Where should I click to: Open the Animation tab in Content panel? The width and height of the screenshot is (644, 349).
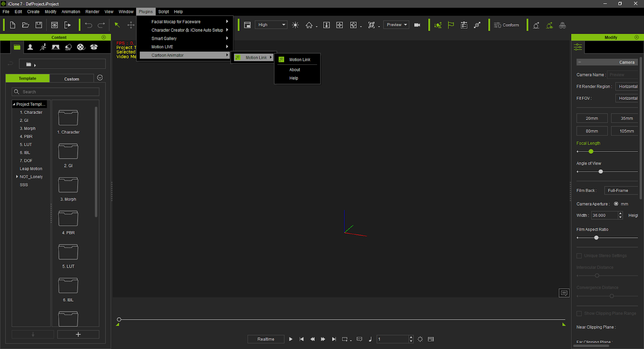click(43, 47)
